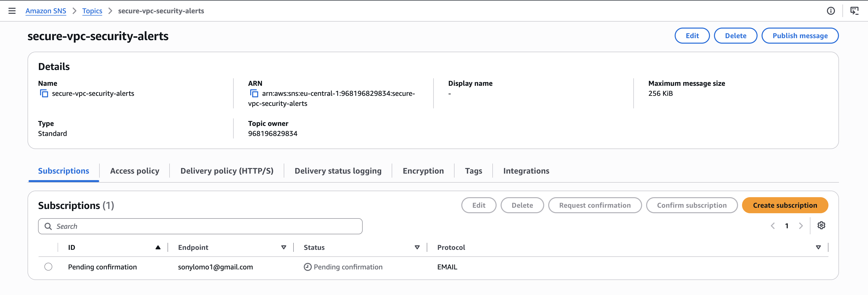868x295 pixels.
Task: Click the topic Edit button
Action: pos(692,36)
